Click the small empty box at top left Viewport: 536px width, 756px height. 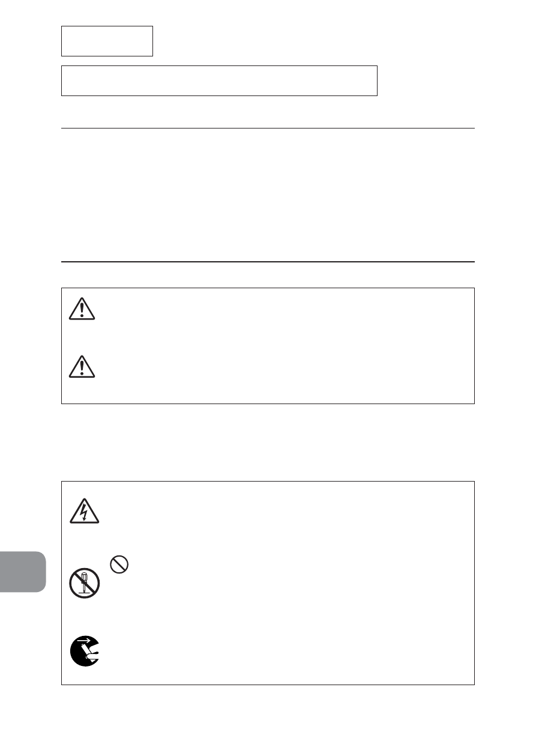[x=107, y=41]
